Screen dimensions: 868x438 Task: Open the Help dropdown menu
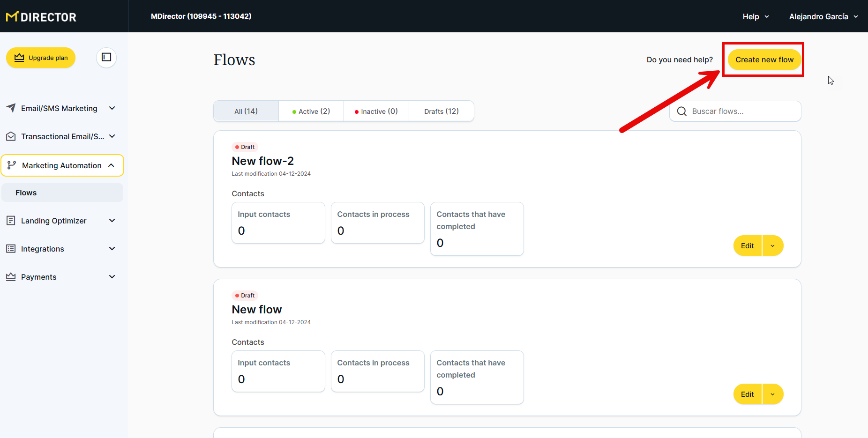click(756, 16)
